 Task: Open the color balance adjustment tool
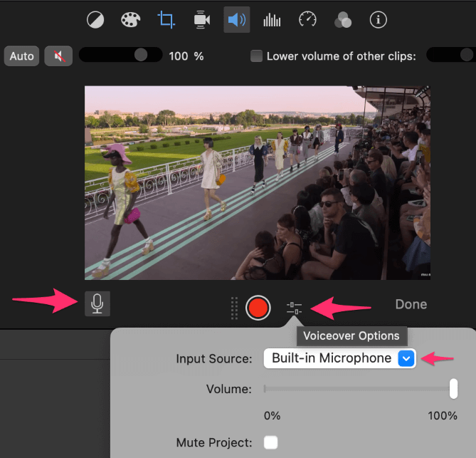click(x=95, y=19)
